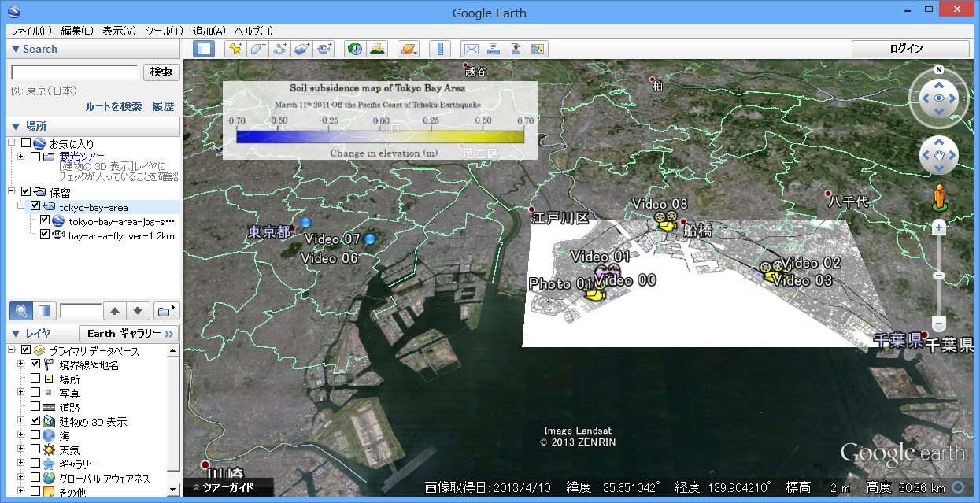Select the Add Path tool

[280, 49]
